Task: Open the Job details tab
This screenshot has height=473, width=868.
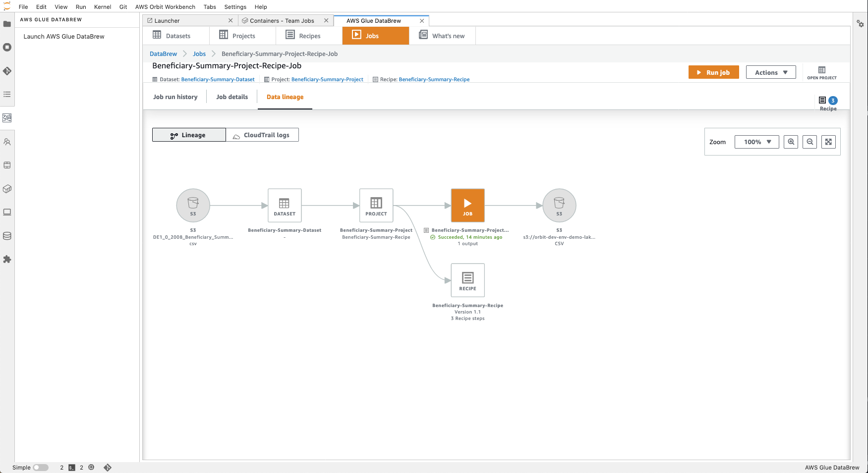Action: 232,97
